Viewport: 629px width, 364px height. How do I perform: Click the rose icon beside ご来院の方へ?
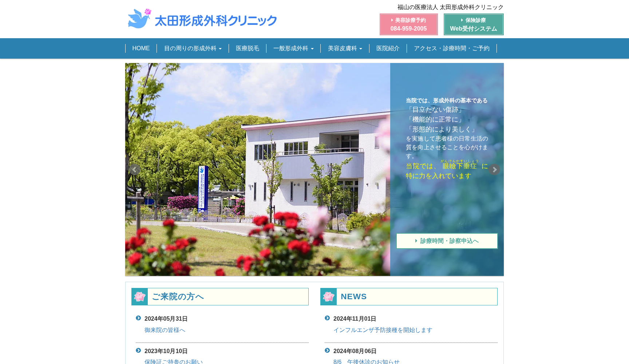tap(139, 297)
